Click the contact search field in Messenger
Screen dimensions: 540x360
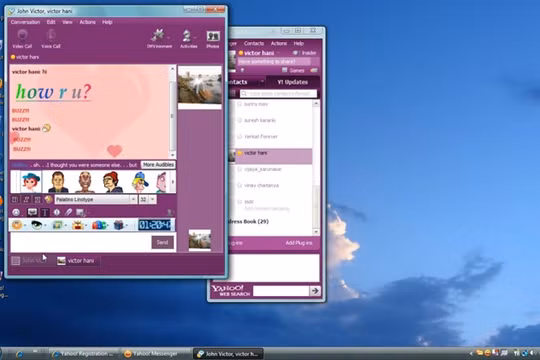278,93
